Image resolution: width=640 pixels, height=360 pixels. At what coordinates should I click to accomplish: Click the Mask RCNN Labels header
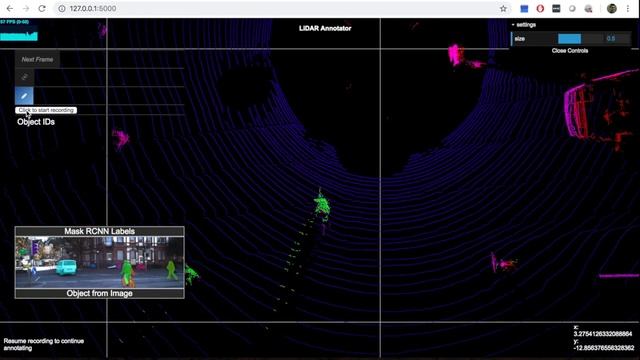100,231
